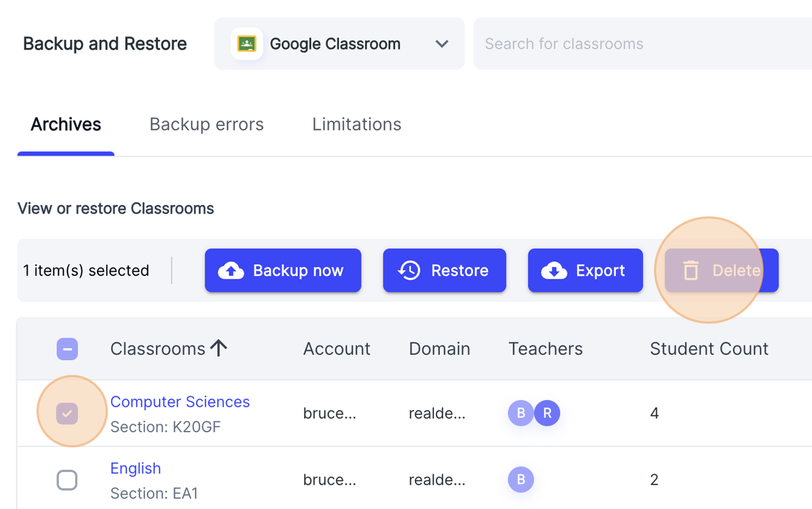Select the English class row checkbox
Image resolution: width=812 pixels, height=509 pixels.
click(x=67, y=480)
